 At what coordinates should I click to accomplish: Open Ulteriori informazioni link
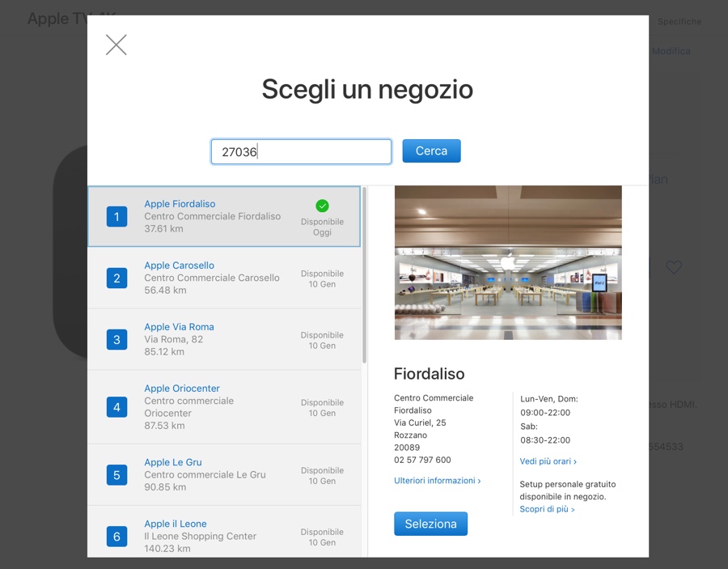438,480
